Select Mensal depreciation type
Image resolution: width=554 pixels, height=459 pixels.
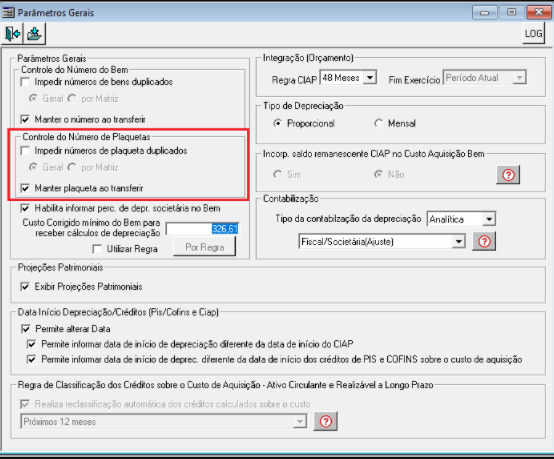click(x=378, y=123)
